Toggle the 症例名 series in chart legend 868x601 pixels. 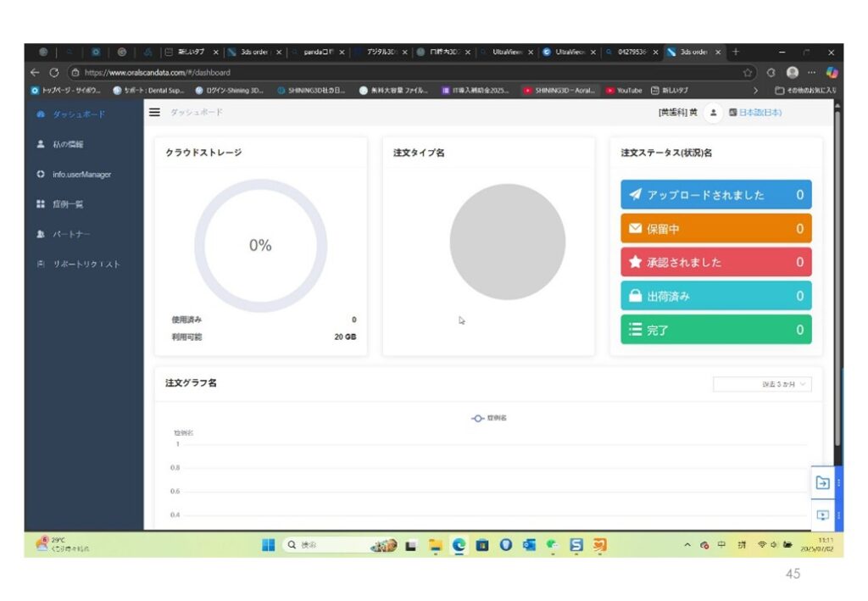point(490,418)
